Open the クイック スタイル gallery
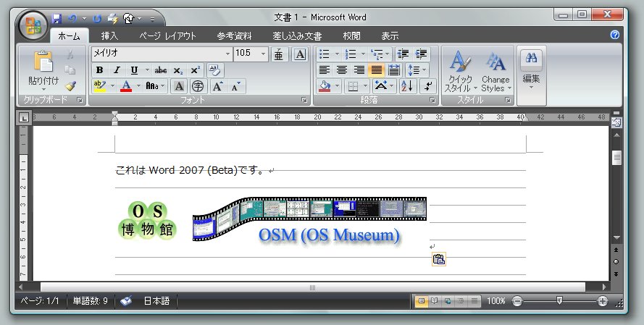Image resolution: width=644 pixels, height=325 pixels. pyautogui.click(x=460, y=72)
